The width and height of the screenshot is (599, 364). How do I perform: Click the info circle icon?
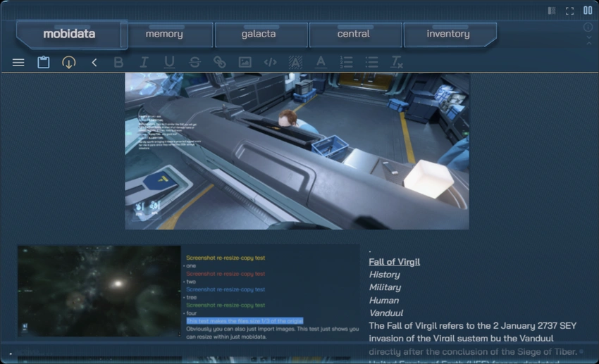pos(588,27)
